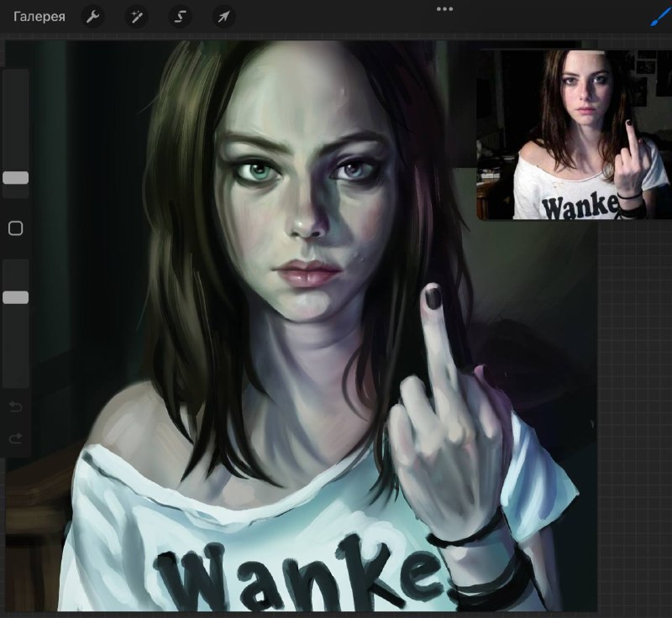Activate the Selection S-shaped tool
Image resolution: width=672 pixels, height=618 pixels.
[x=180, y=17]
